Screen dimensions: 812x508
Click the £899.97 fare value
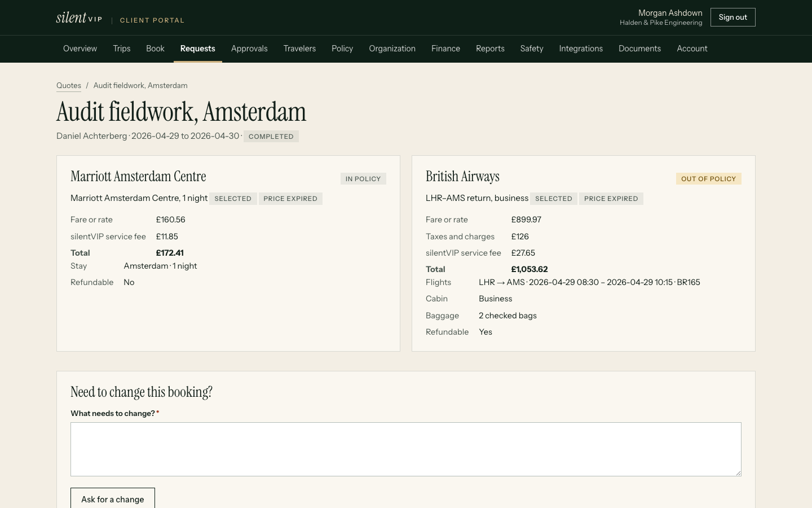[526, 220]
